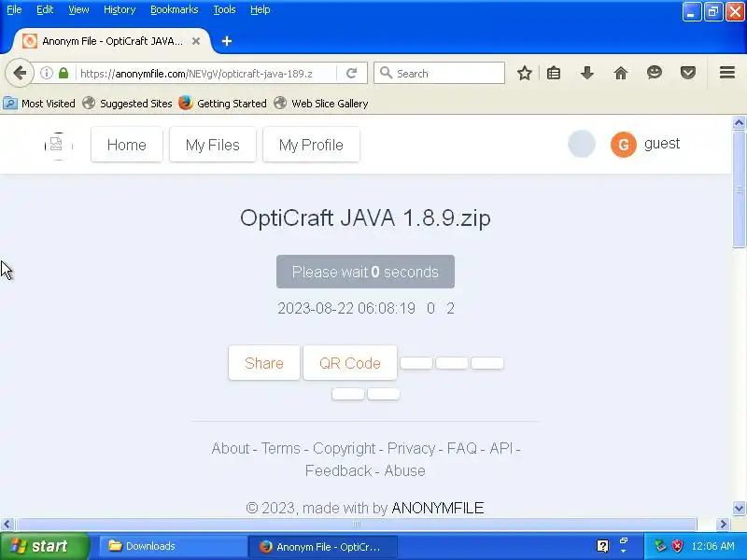
Task: Open My Profile page
Action: (311, 145)
